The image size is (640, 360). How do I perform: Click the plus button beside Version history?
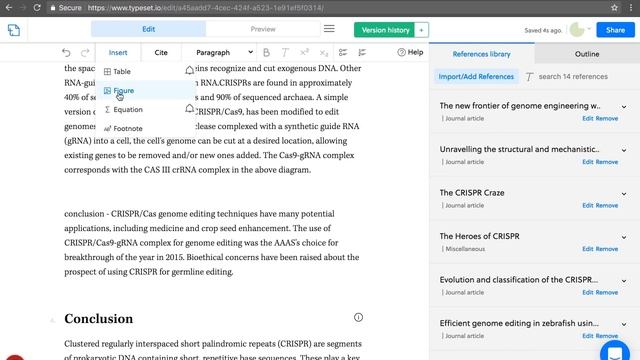tap(421, 30)
